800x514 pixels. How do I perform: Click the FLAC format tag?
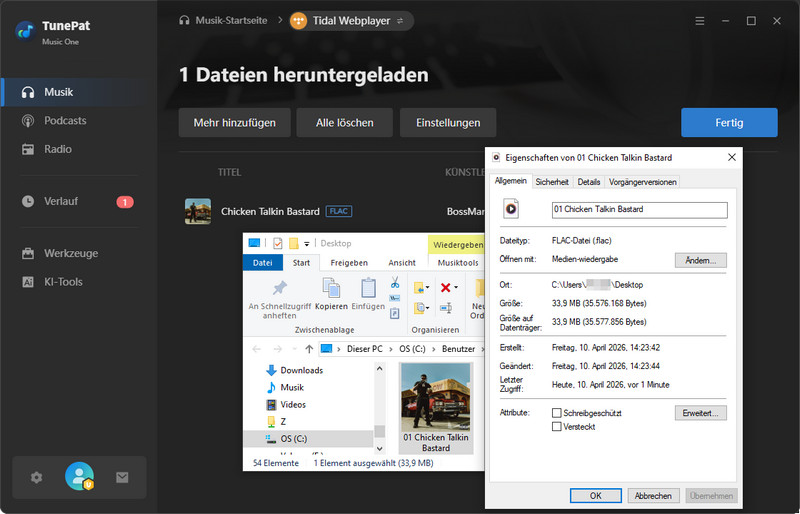pos(339,211)
